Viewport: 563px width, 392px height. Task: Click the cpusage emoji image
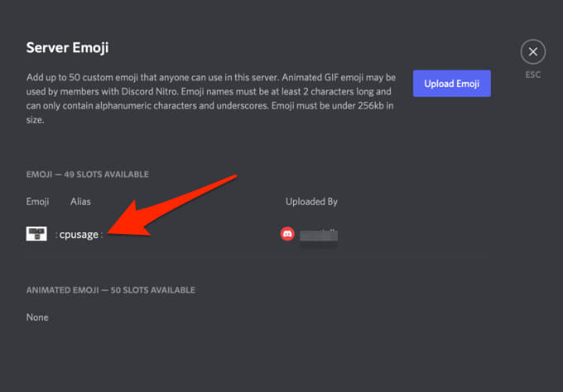coord(36,234)
